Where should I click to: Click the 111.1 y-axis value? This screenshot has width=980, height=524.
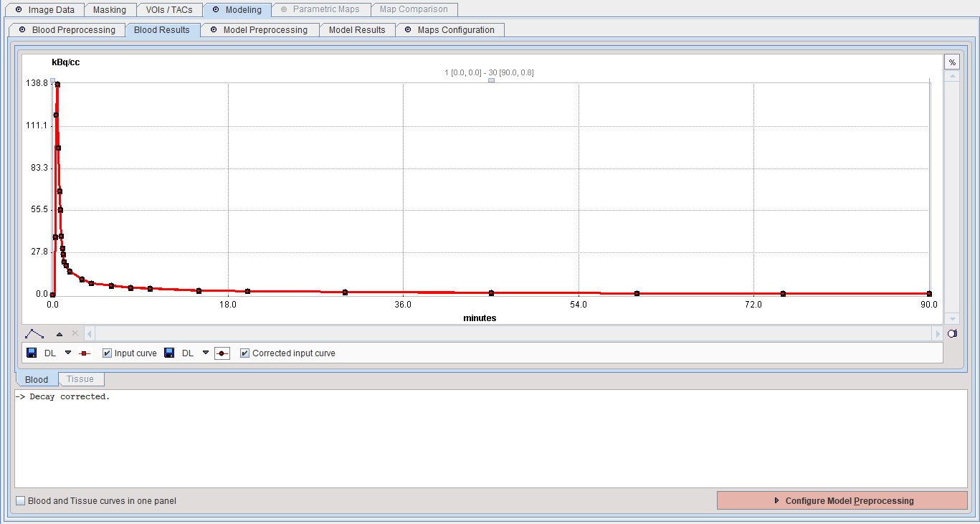coord(37,125)
